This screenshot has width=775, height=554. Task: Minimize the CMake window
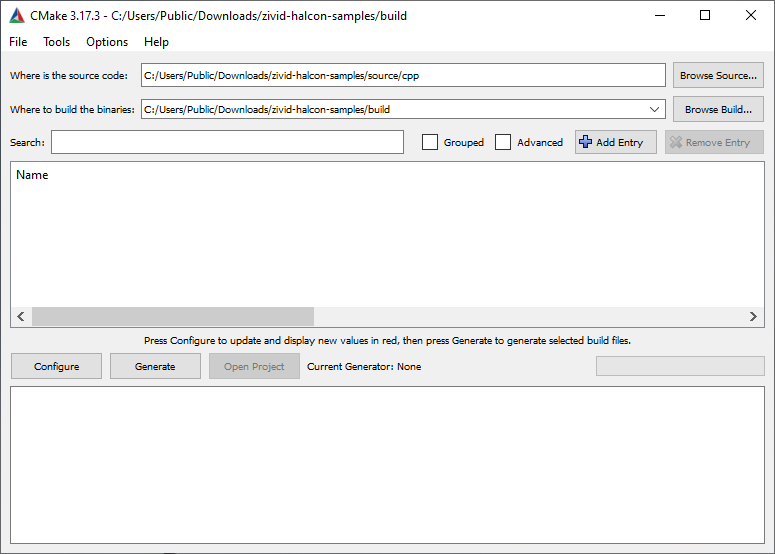660,15
